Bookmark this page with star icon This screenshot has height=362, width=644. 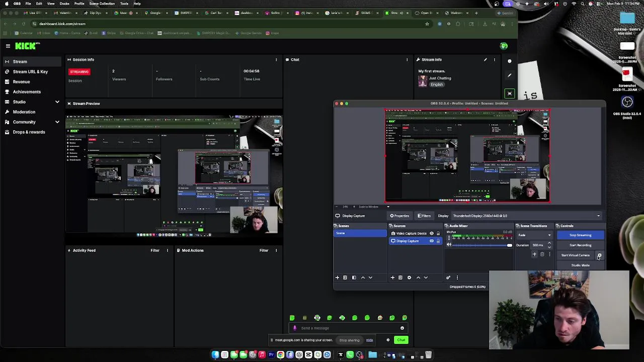(427, 24)
